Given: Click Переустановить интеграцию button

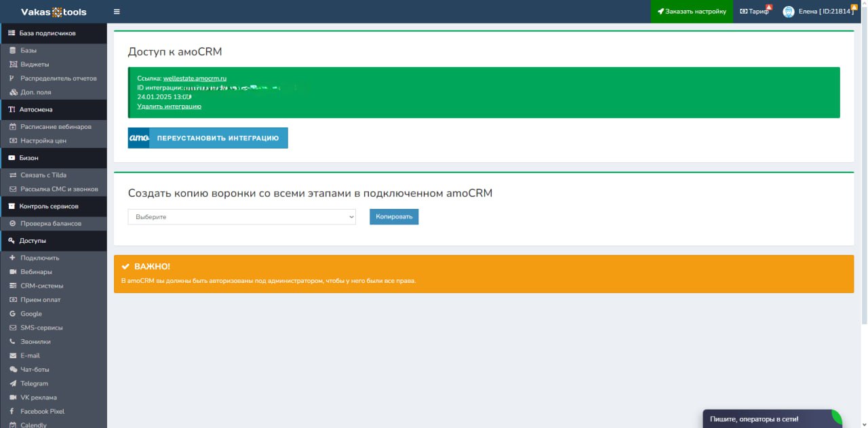Looking at the screenshot, I should [208, 138].
